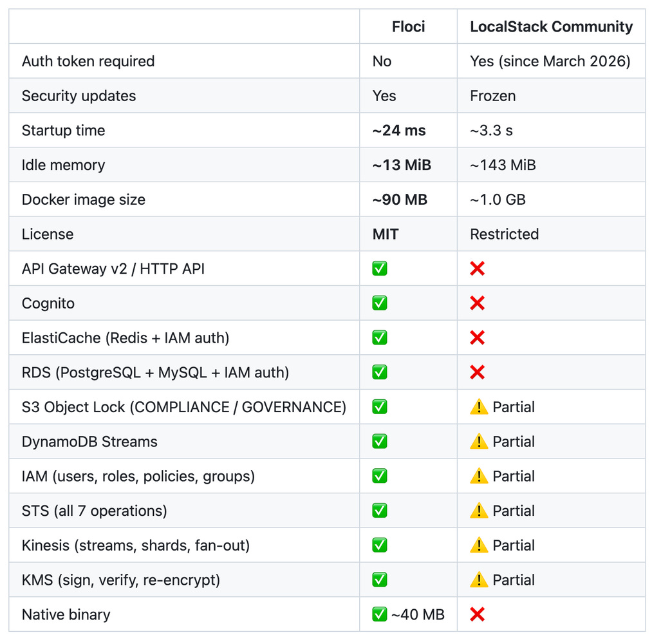Click the warning triangle in S3 Object Lock row
The image size is (652, 644).
[479, 406]
